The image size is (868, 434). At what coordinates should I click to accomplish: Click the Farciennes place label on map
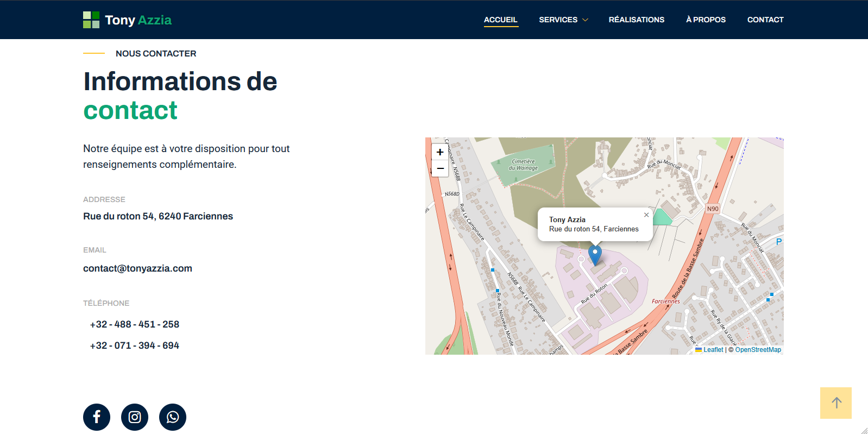666,301
